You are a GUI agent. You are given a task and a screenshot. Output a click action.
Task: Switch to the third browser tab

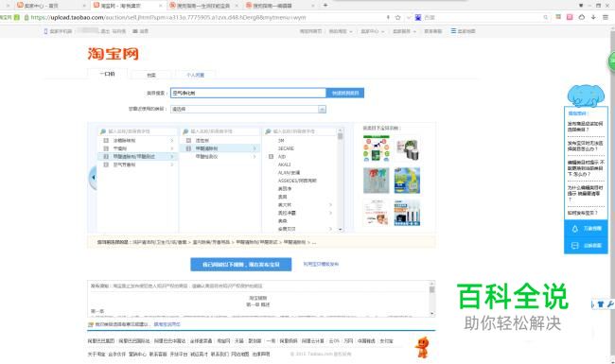coord(204,6)
